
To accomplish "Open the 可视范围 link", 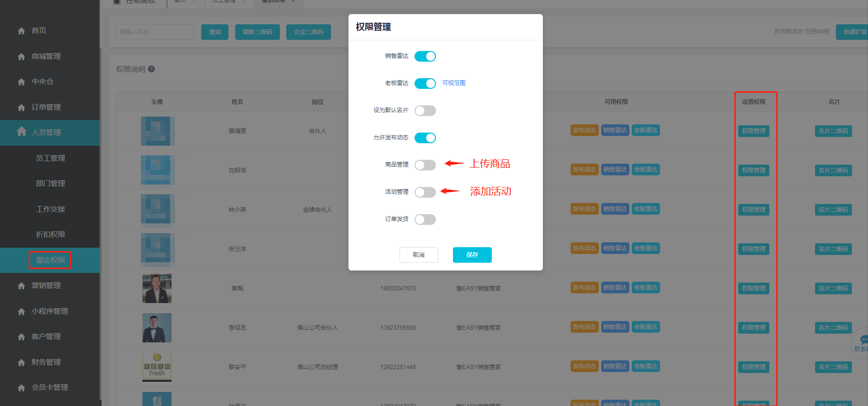I will tap(453, 83).
